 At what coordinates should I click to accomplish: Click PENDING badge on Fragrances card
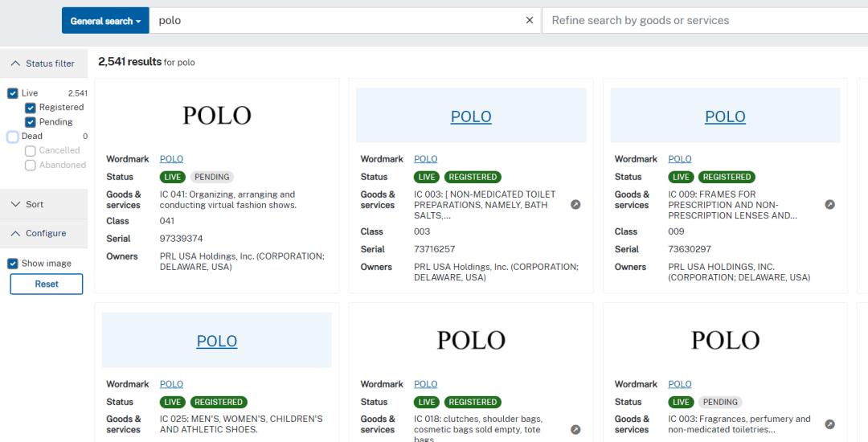pos(720,402)
